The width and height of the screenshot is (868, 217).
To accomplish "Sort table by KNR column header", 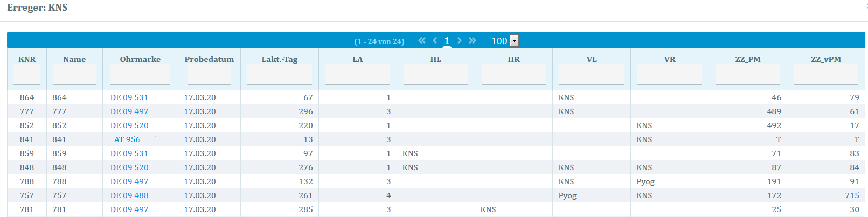I will 27,59.
